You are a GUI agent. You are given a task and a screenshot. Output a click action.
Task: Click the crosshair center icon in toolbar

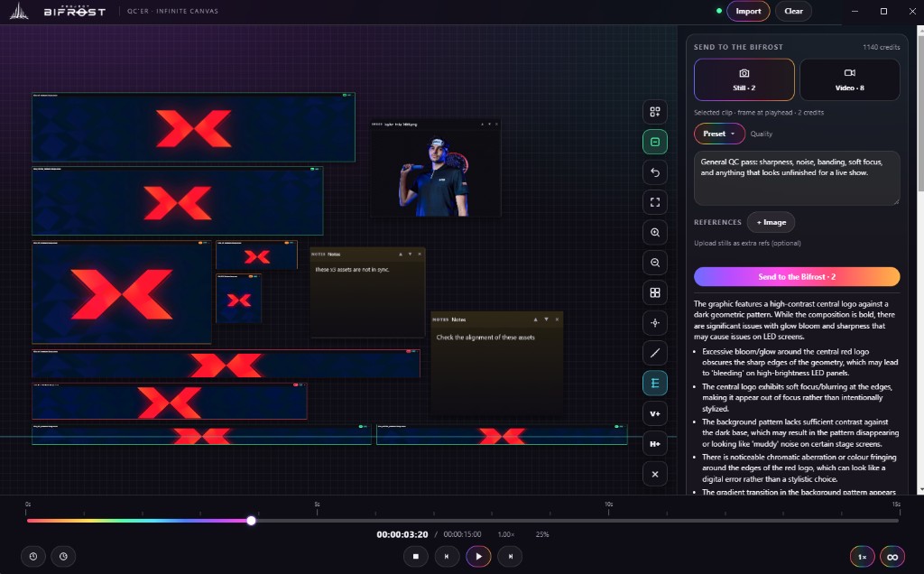655,323
